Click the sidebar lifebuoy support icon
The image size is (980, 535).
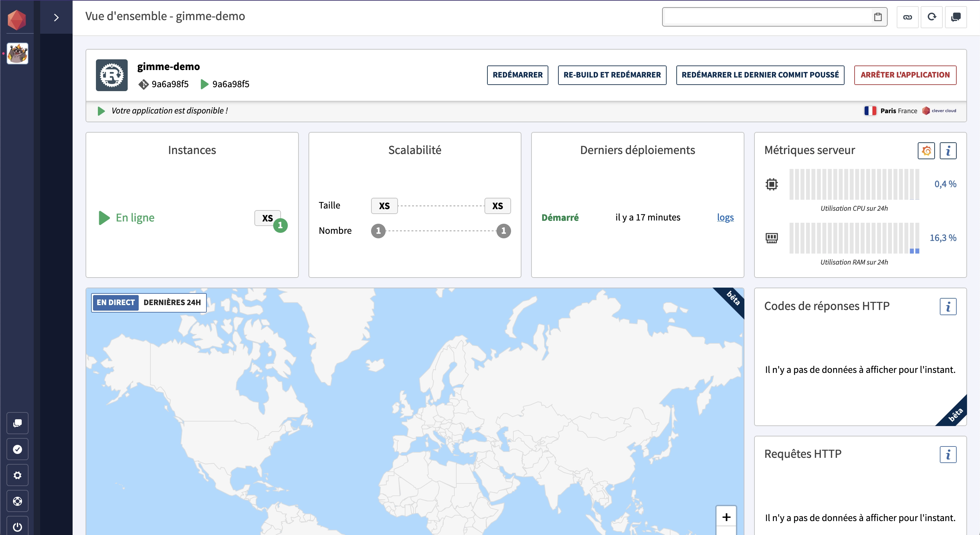point(17,501)
